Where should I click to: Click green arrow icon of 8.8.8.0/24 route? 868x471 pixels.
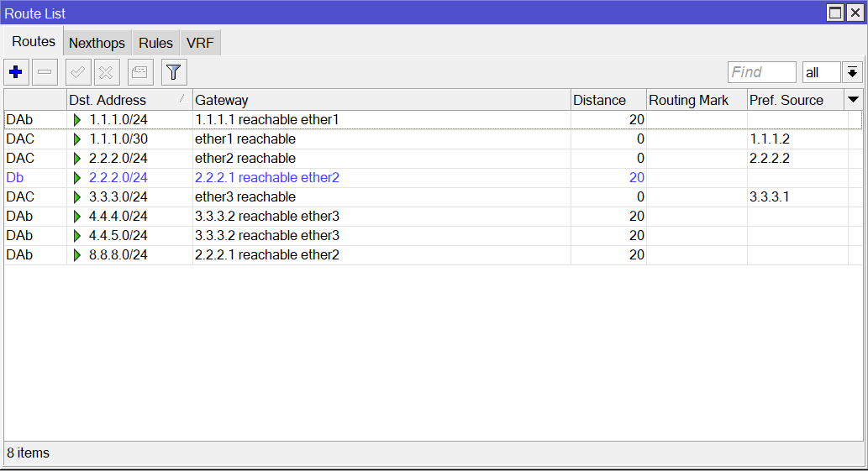tap(77, 255)
